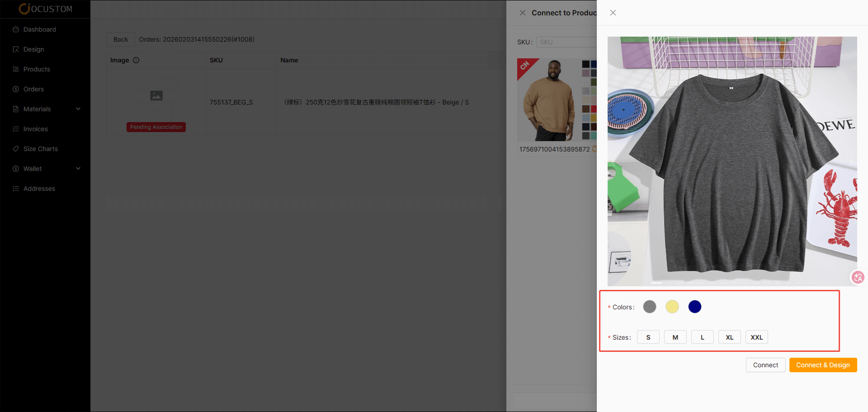Viewport: 868px width, 412px height.
Task: Click the Design sidebar icon
Action: coord(16,49)
